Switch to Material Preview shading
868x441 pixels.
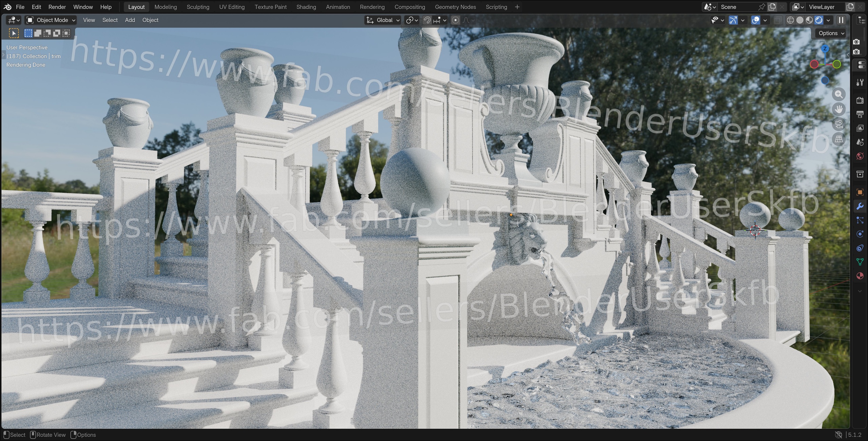(809, 20)
